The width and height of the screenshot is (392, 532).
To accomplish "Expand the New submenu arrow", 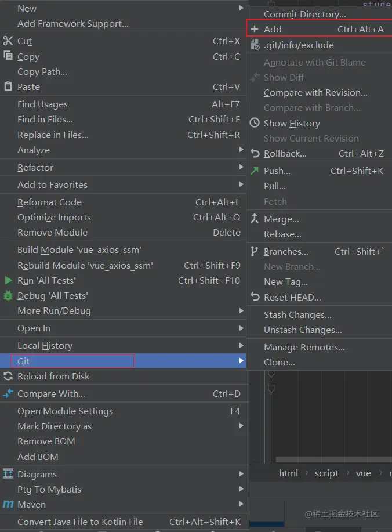I will [x=241, y=8].
